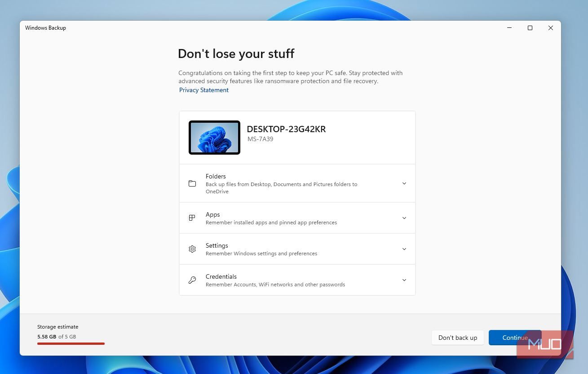
Task: Expand the Credentials section chevron
Action: click(404, 280)
